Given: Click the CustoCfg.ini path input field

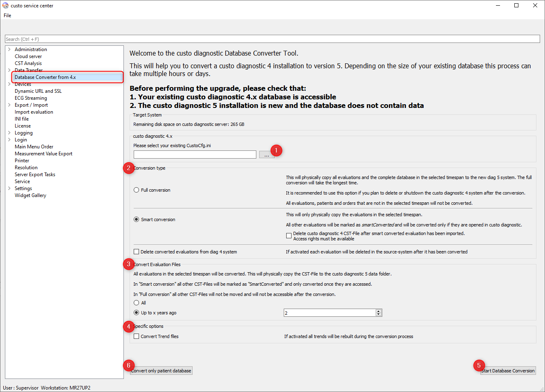Looking at the screenshot, I should pyautogui.click(x=195, y=155).
